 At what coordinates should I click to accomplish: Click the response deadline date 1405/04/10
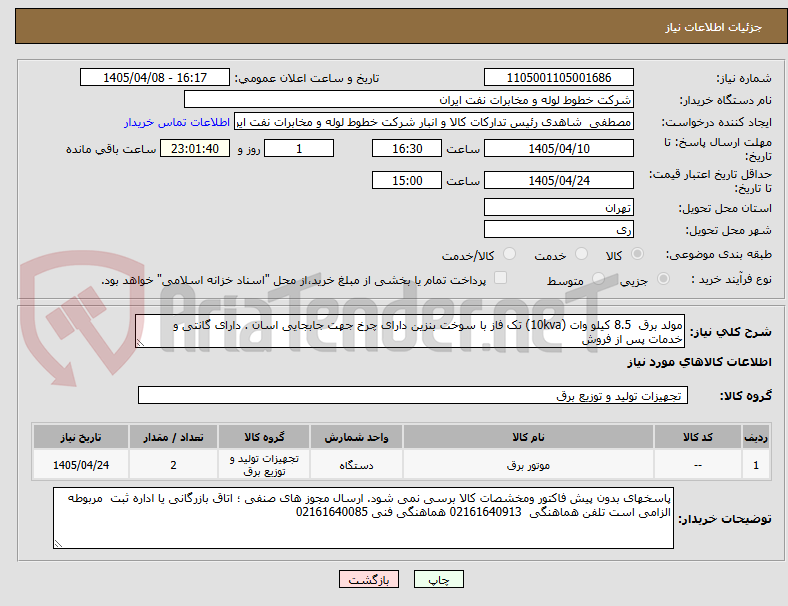coord(558,148)
